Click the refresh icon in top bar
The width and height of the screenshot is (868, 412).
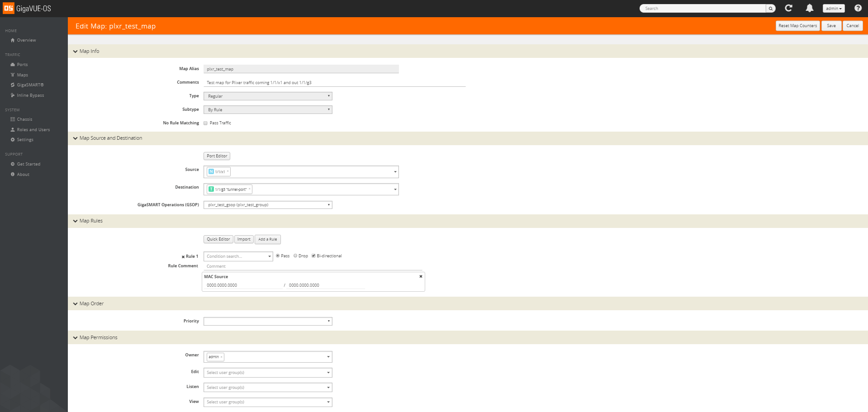tap(788, 8)
